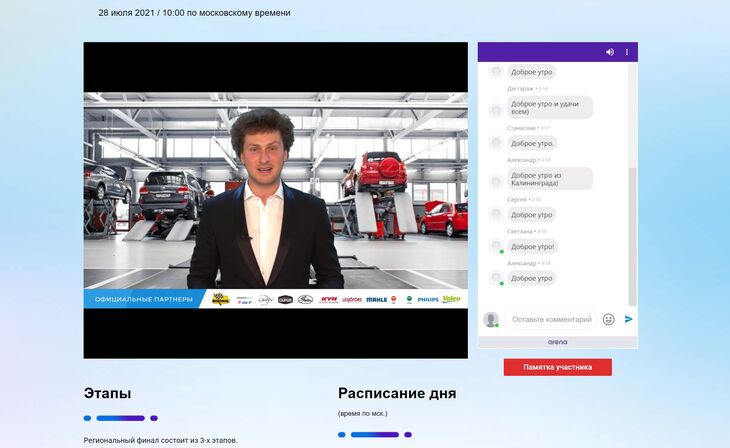The width and height of the screenshot is (730, 448).
Task: Open the "Памятка участника" red button
Action: point(558,367)
